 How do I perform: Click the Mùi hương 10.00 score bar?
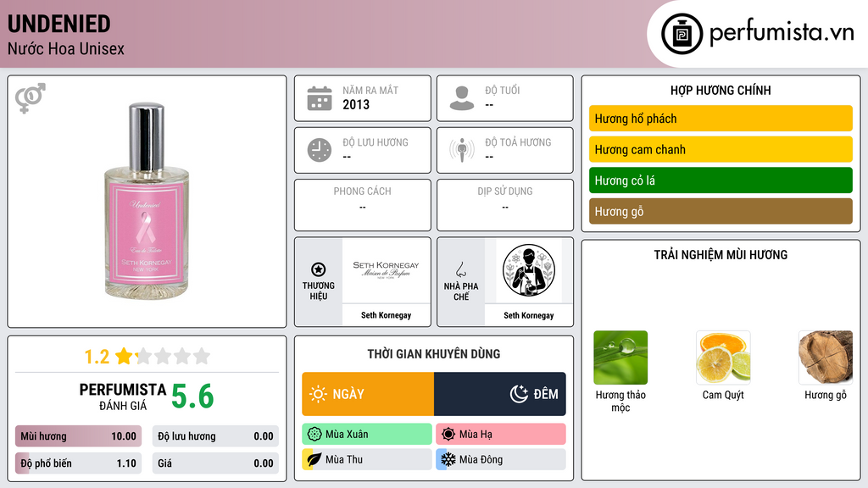[x=78, y=436]
